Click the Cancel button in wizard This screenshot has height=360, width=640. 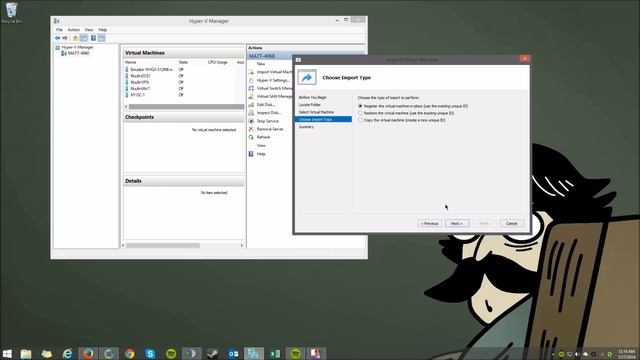click(512, 223)
